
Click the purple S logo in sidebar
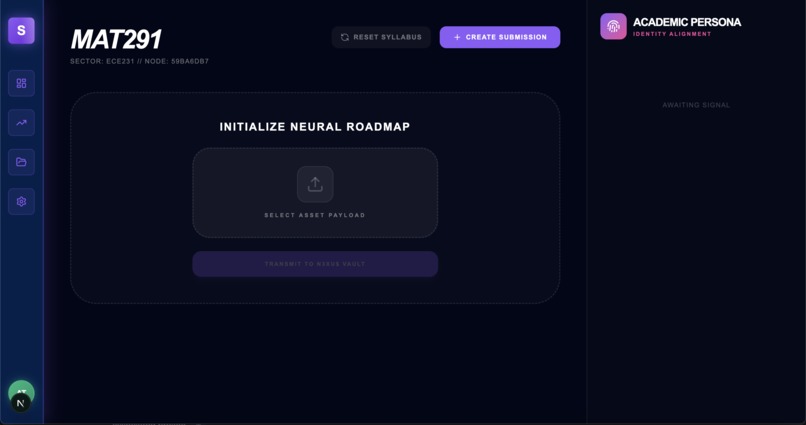(x=21, y=30)
